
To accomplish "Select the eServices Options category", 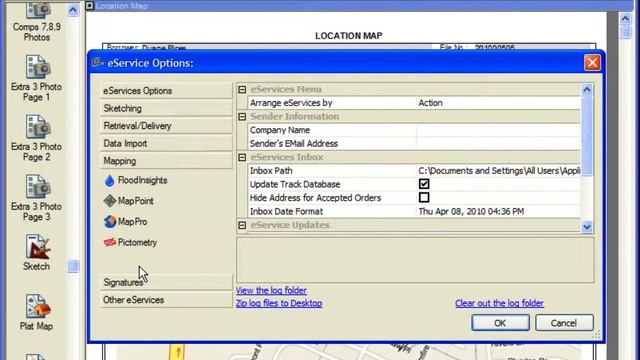I will click(166, 91).
